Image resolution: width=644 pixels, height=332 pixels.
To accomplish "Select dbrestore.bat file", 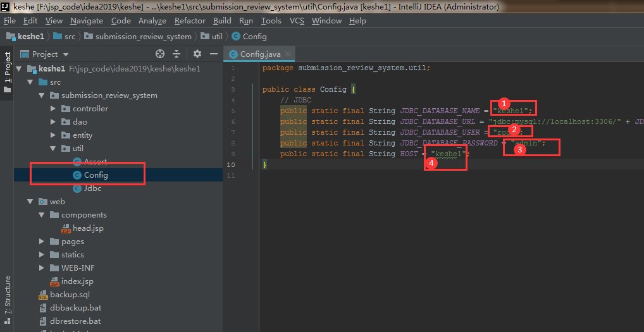I will click(x=70, y=321).
